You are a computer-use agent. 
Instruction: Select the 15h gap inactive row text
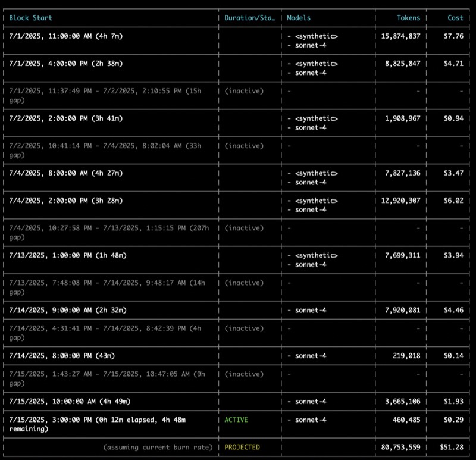tap(105, 95)
